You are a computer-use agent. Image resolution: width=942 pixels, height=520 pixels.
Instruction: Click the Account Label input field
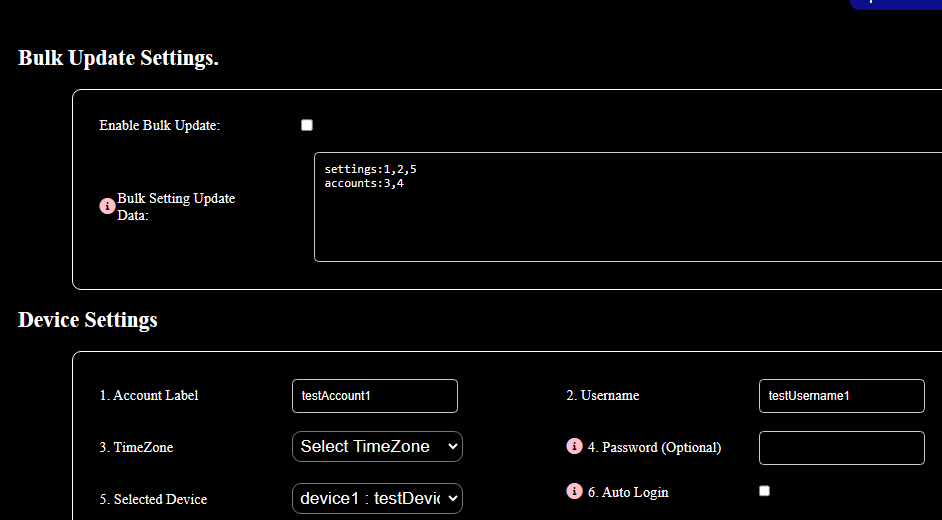[x=375, y=396]
